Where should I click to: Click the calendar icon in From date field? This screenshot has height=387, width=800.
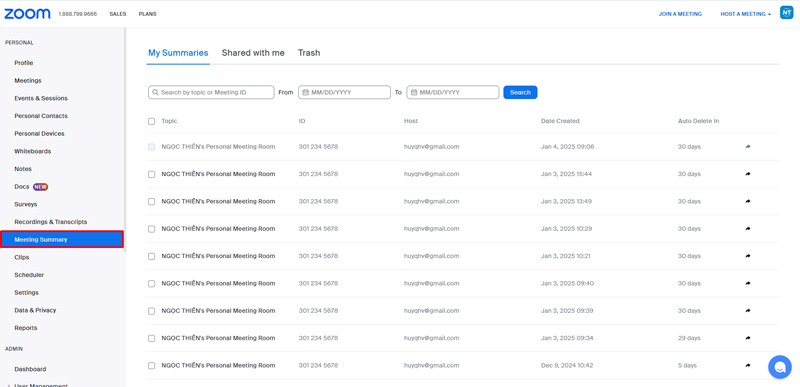[x=306, y=92]
